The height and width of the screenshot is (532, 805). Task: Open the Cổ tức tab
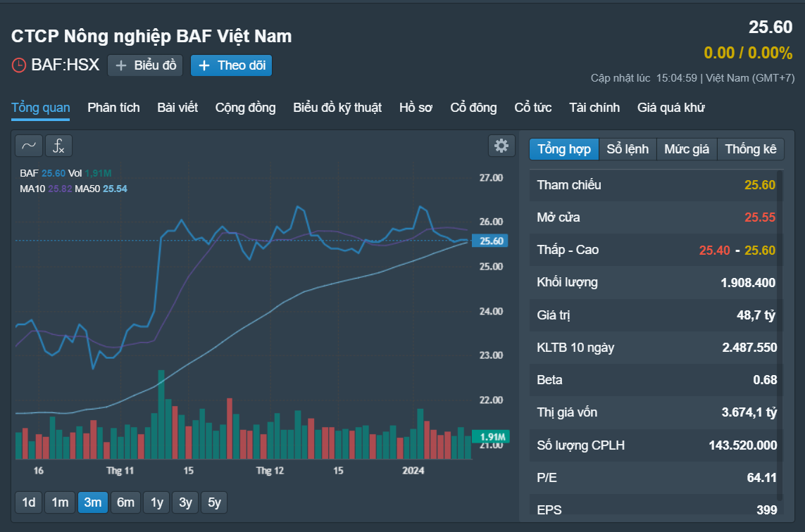click(x=533, y=108)
